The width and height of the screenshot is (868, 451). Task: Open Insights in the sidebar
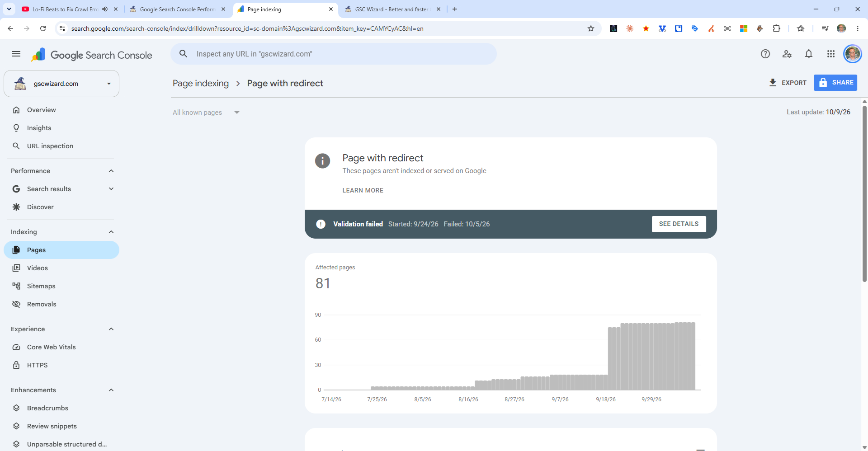click(61, 128)
